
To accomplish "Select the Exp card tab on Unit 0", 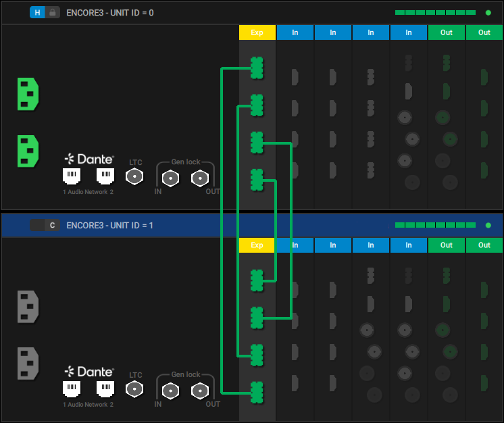I will click(257, 32).
